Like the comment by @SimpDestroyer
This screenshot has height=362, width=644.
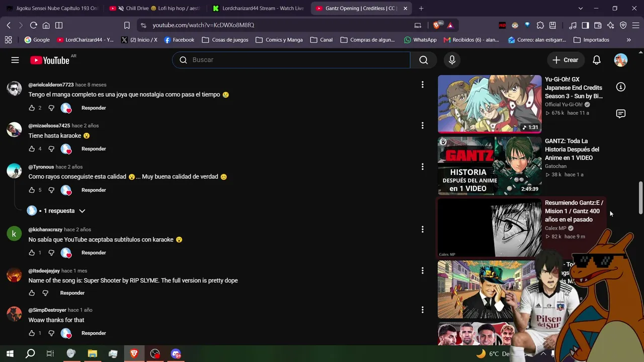pyautogui.click(x=32, y=333)
